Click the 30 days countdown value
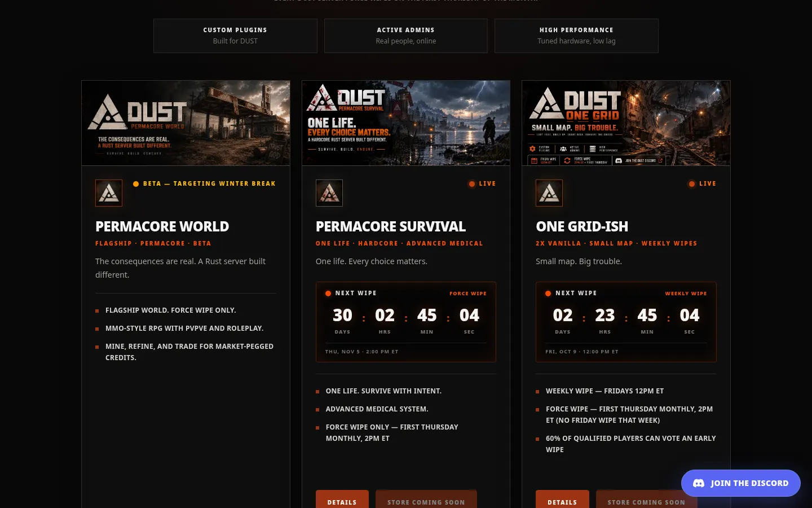The image size is (812, 508). (342, 315)
